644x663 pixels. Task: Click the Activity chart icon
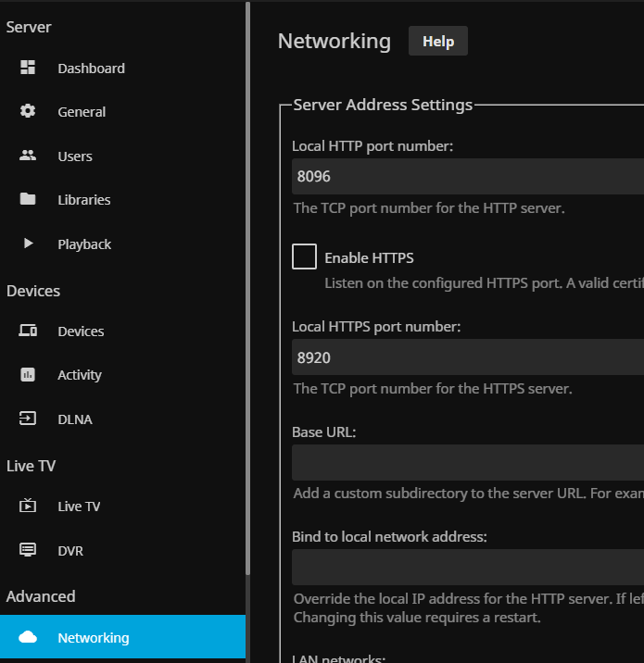click(x=28, y=375)
